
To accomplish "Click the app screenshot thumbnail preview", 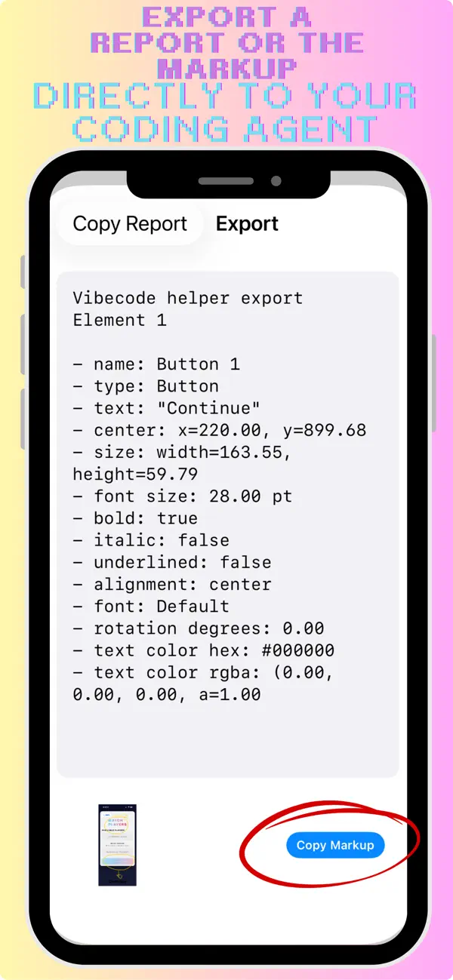I will click(x=117, y=845).
